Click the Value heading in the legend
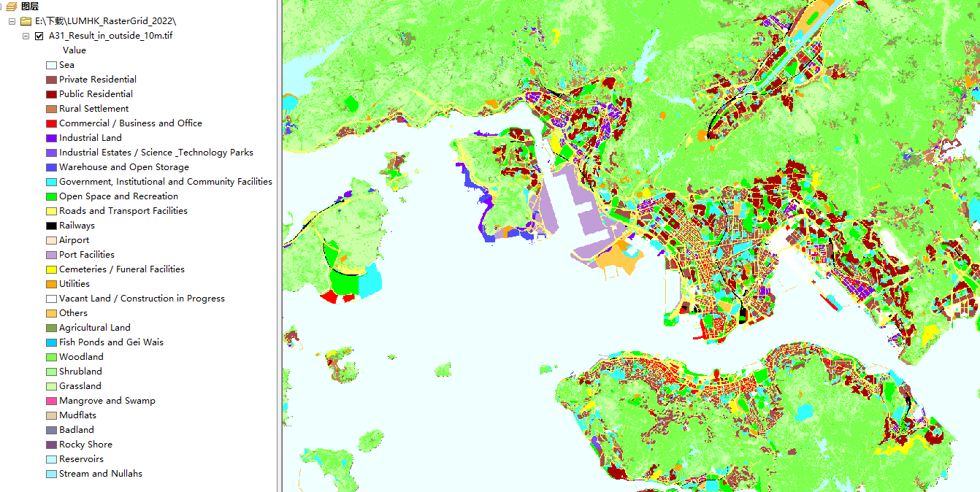This screenshot has height=492, width=980. click(74, 50)
